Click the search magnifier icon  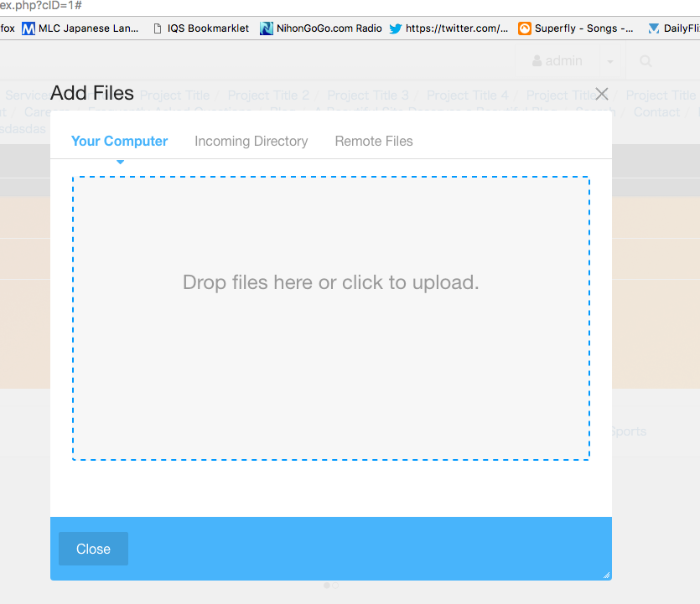tap(646, 61)
